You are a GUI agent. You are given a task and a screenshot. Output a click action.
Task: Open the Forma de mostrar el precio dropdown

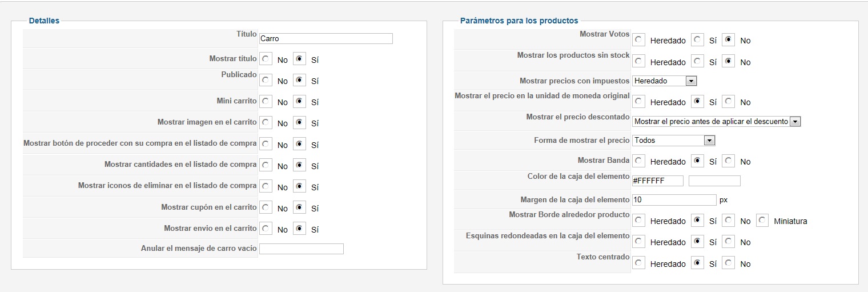(x=674, y=140)
